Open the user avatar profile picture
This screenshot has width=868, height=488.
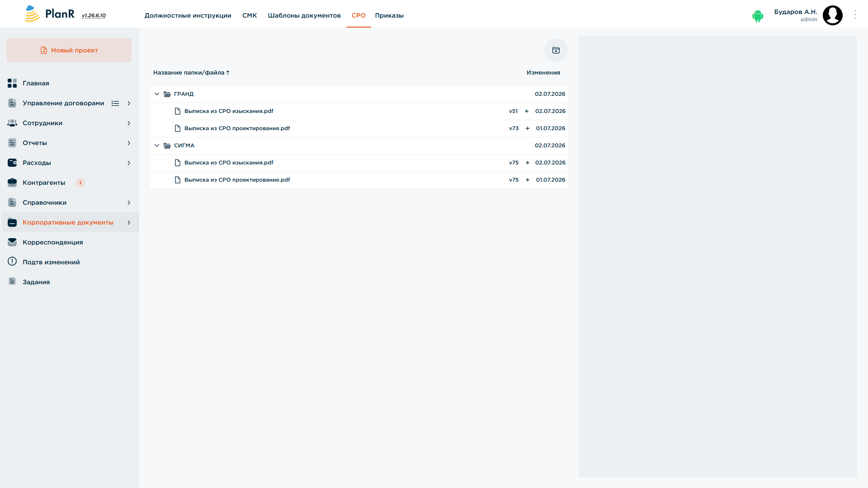pos(832,15)
